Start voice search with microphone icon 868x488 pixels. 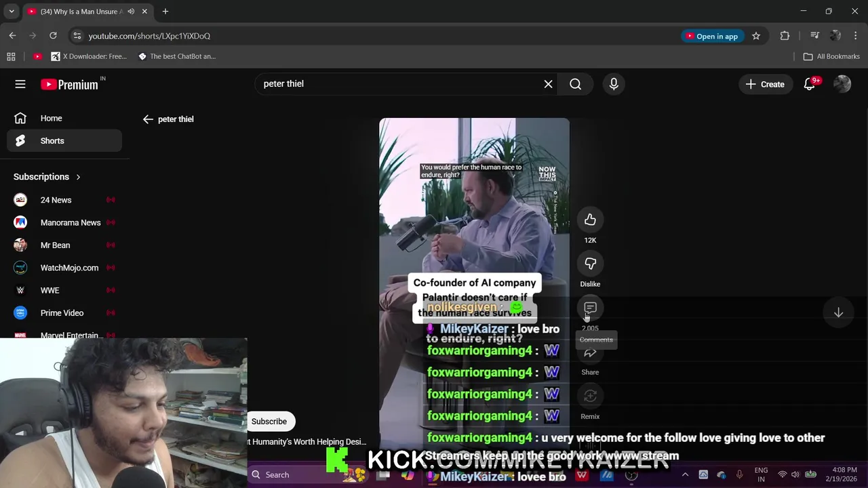pyautogui.click(x=614, y=84)
